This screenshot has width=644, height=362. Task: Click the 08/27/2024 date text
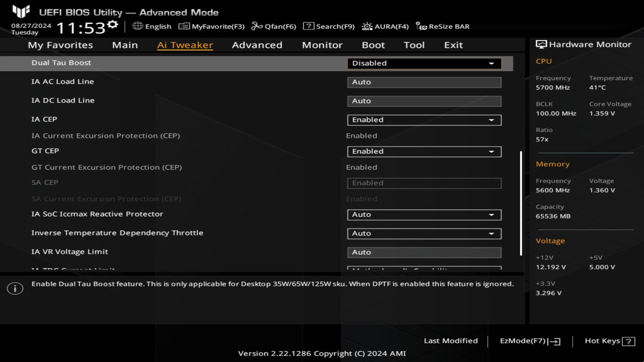tap(31, 26)
